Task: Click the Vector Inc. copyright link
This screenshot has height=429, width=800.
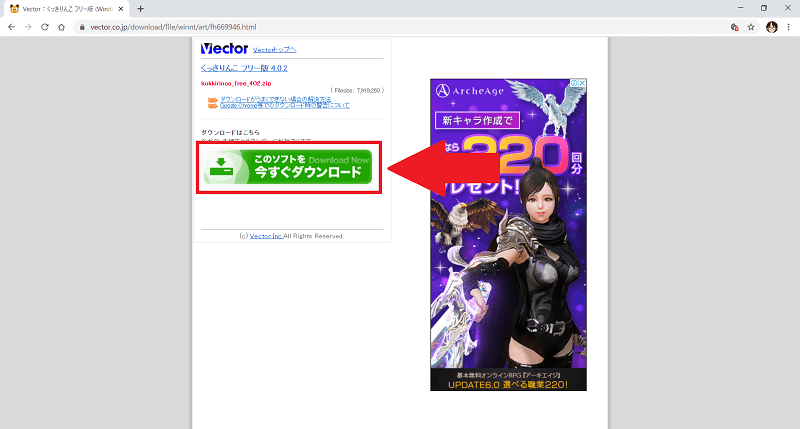Action: point(266,236)
